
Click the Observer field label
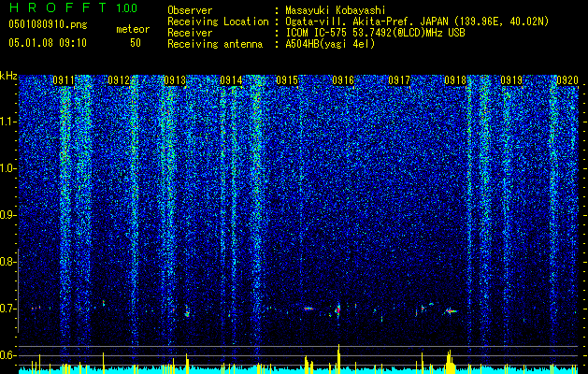[190, 10]
